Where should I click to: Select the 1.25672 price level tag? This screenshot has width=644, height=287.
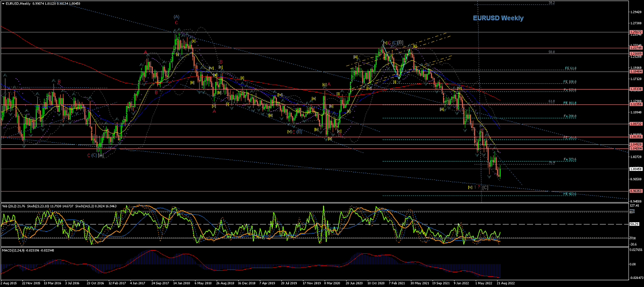636,32
